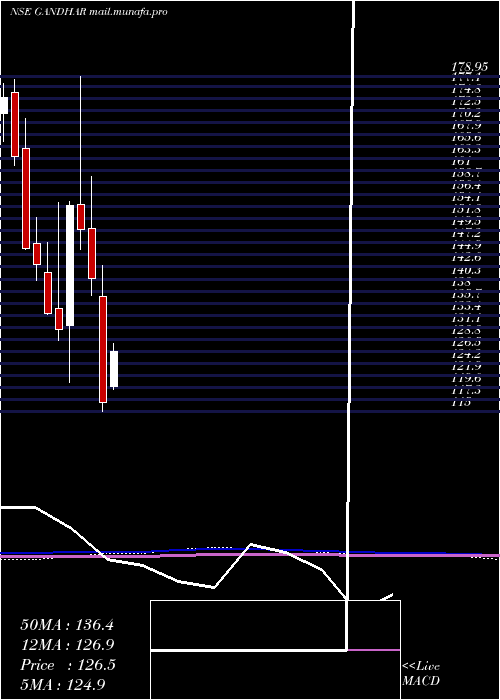Click the first white candle at top left

4,105
